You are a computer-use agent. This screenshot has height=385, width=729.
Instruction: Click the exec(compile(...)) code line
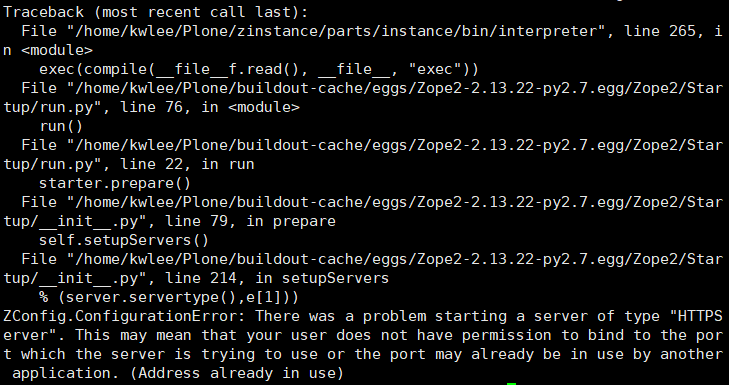(259, 69)
